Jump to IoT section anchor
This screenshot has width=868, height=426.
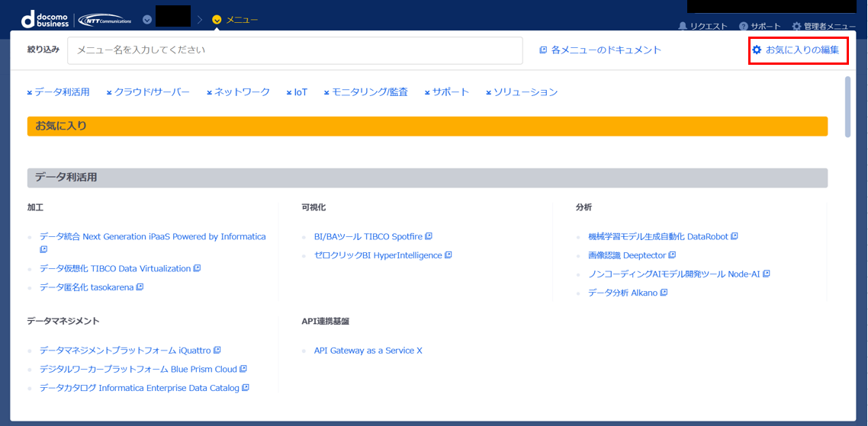(x=297, y=92)
